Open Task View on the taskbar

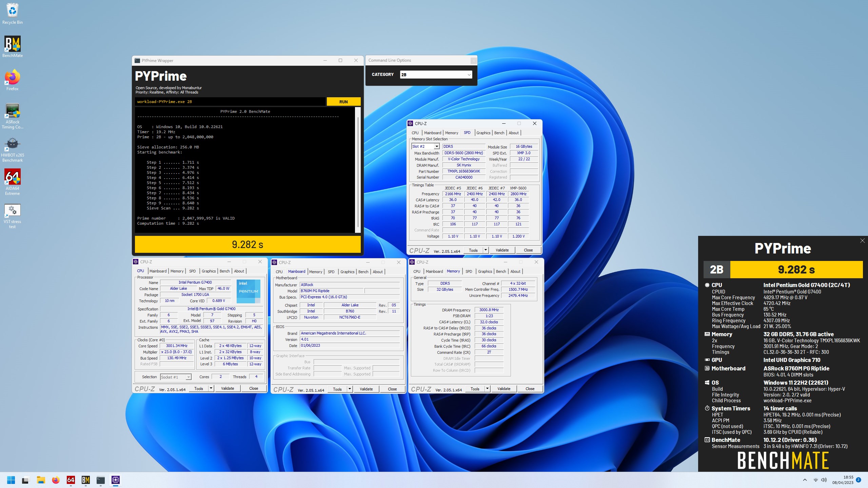[25, 480]
